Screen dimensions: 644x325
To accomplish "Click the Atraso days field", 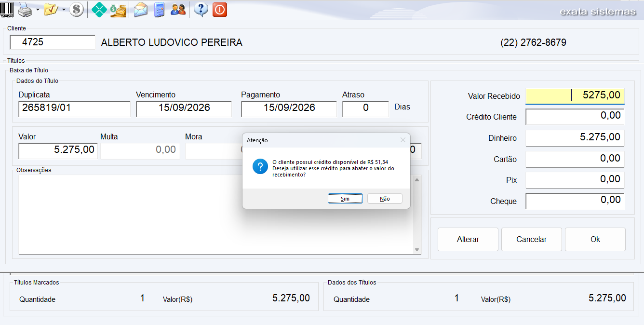I will coord(365,108).
